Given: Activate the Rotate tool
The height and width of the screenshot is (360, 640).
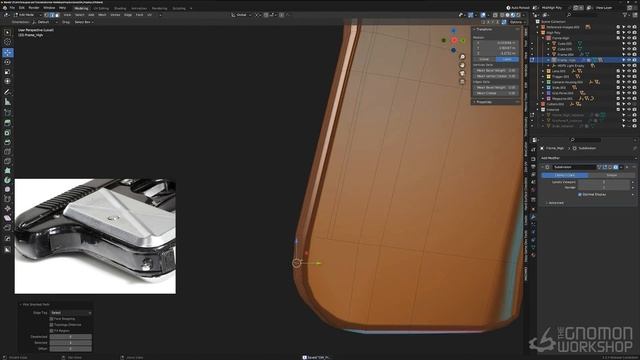Looking at the screenshot, I should coord(7,62).
